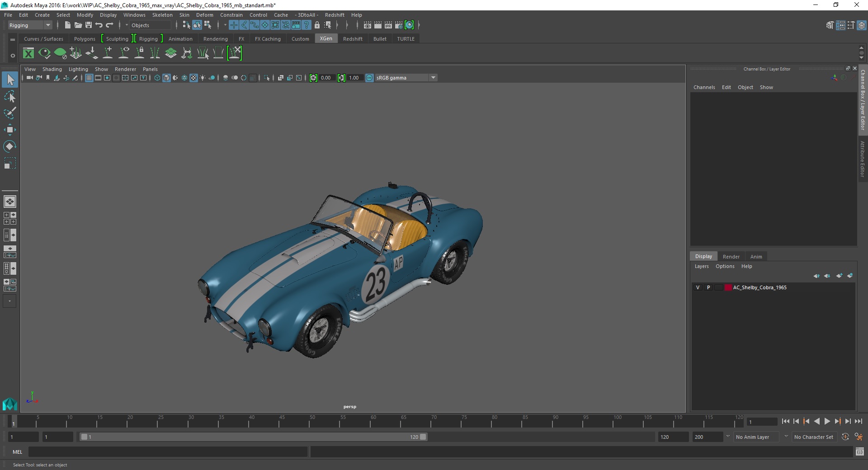Click the XGen preview eye shelf icon
This screenshot has height=470, width=868.
pyautogui.click(x=44, y=53)
